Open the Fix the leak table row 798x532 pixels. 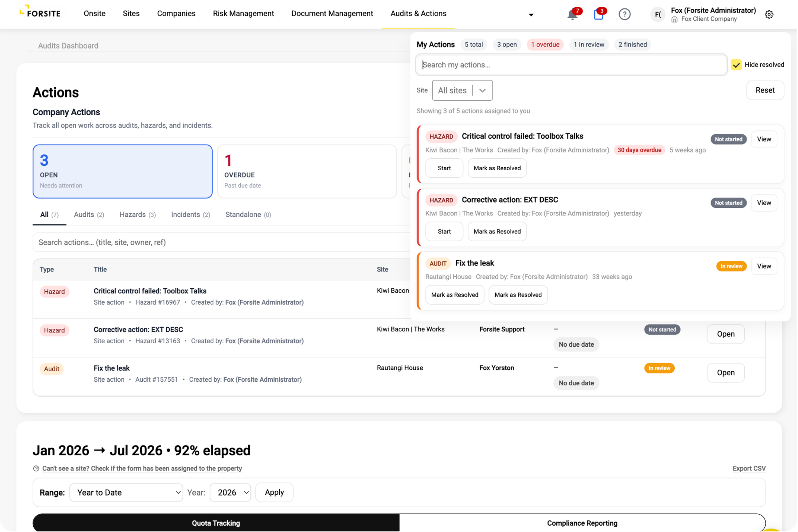725,373
